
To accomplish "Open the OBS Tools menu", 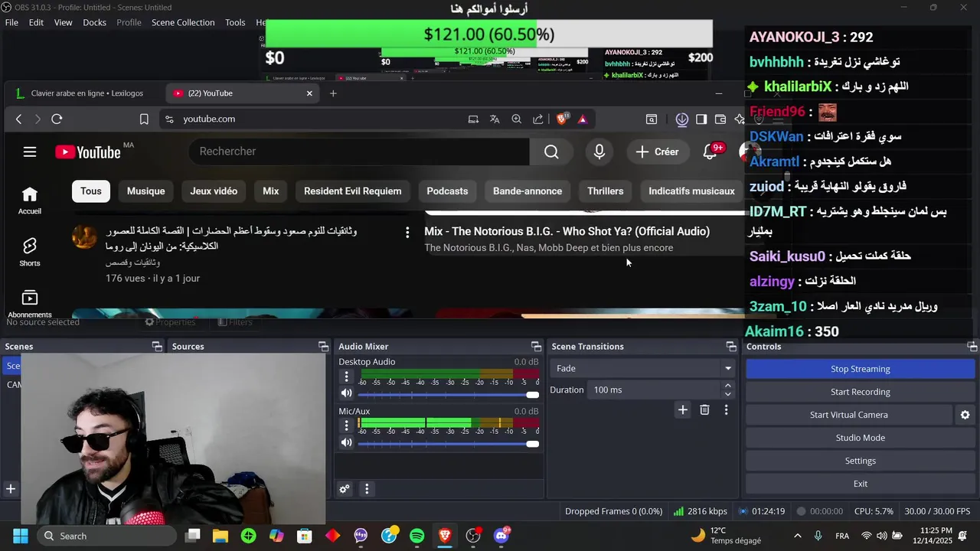I will (x=235, y=22).
